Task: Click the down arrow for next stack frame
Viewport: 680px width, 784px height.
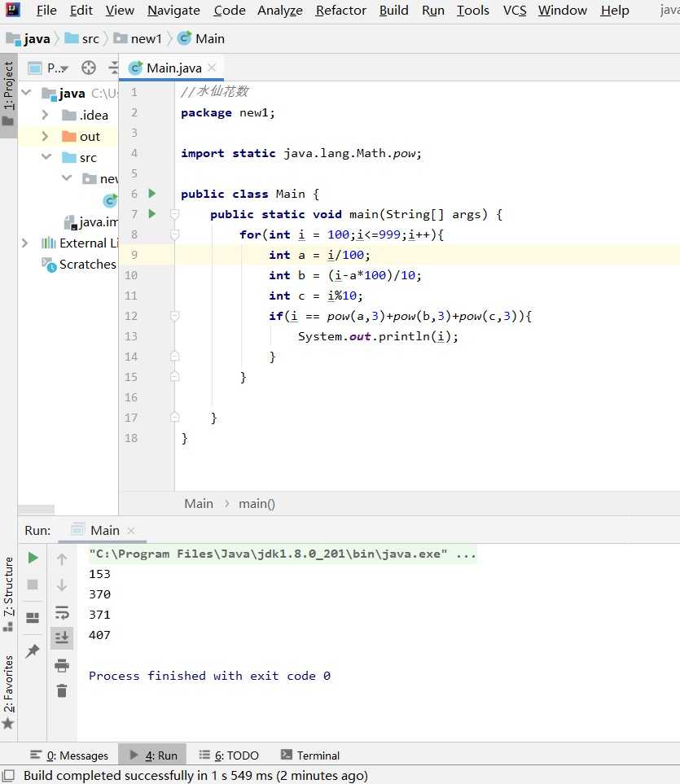Action: (62, 585)
